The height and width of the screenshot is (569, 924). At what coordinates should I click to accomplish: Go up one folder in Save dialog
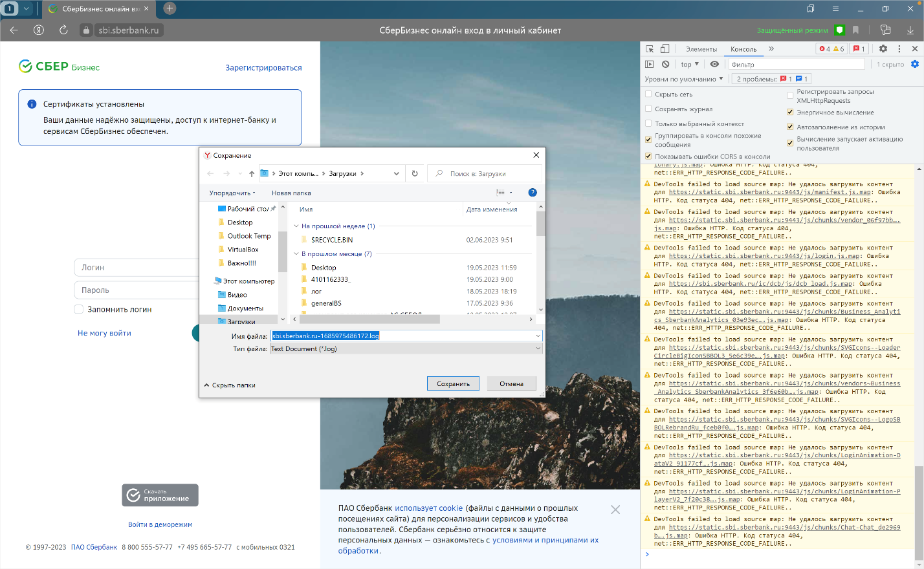pyautogui.click(x=252, y=173)
